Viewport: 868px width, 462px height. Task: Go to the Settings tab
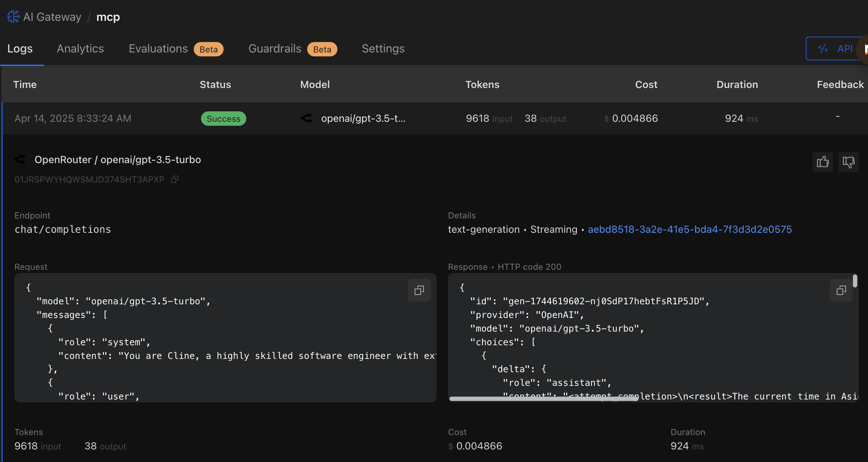click(383, 48)
